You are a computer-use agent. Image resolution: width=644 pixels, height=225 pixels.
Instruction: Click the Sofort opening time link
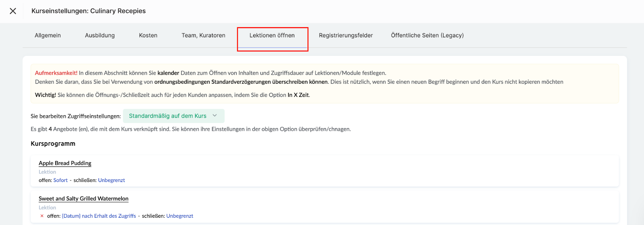[x=60, y=180]
